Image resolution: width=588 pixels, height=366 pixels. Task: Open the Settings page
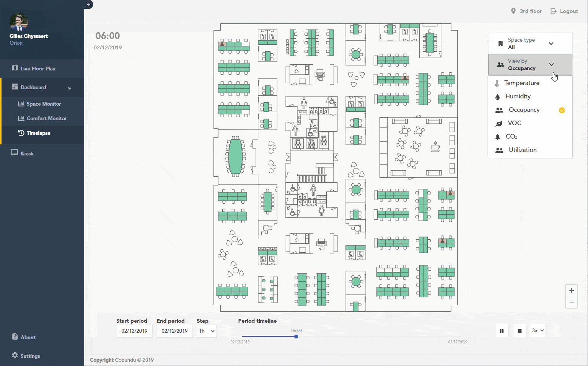pyautogui.click(x=30, y=356)
